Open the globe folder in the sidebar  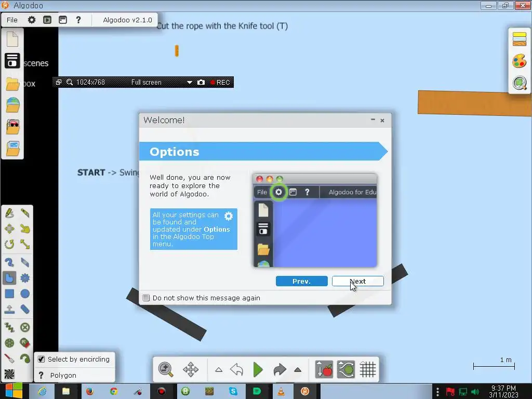(x=12, y=105)
